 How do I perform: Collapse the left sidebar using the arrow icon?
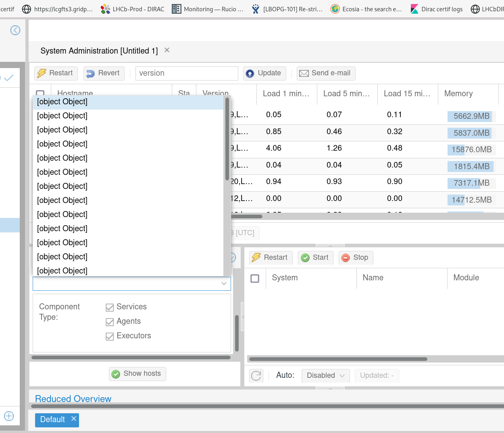point(15,30)
